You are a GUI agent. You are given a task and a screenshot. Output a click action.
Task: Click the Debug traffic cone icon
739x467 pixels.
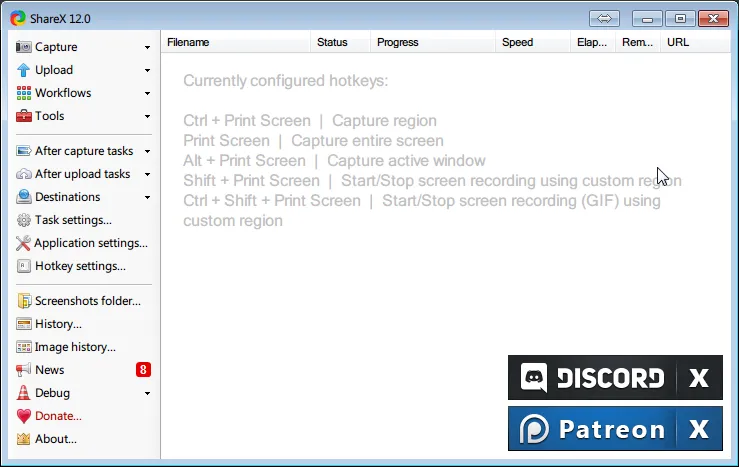click(x=24, y=393)
